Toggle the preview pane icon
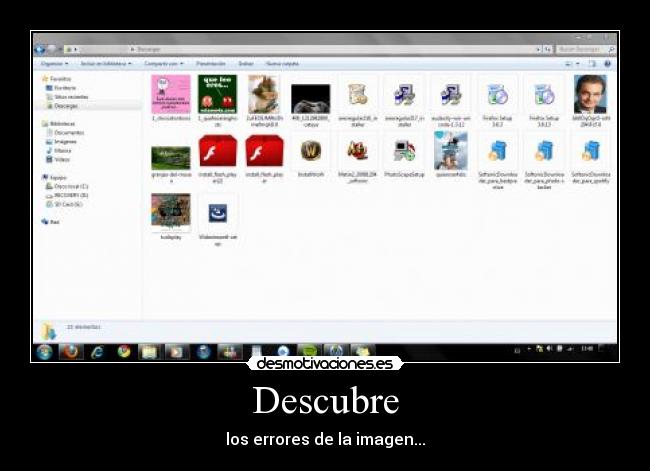 tap(592, 64)
